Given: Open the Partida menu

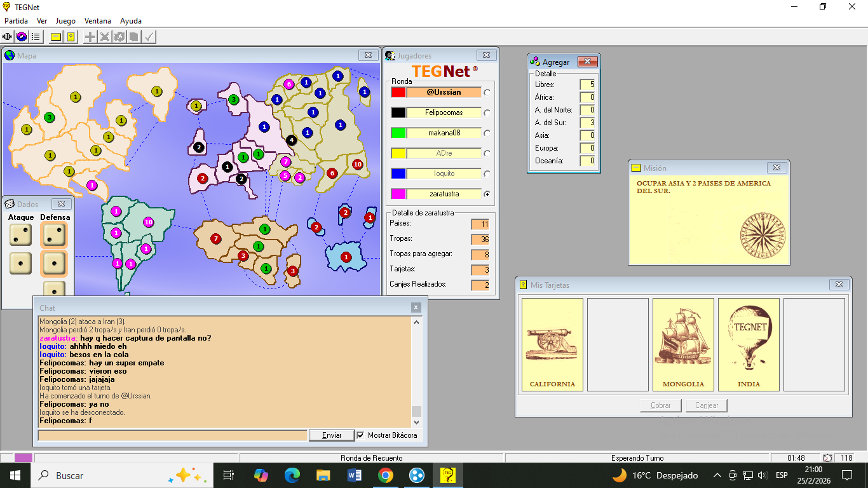Looking at the screenshot, I should tap(16, 21).
